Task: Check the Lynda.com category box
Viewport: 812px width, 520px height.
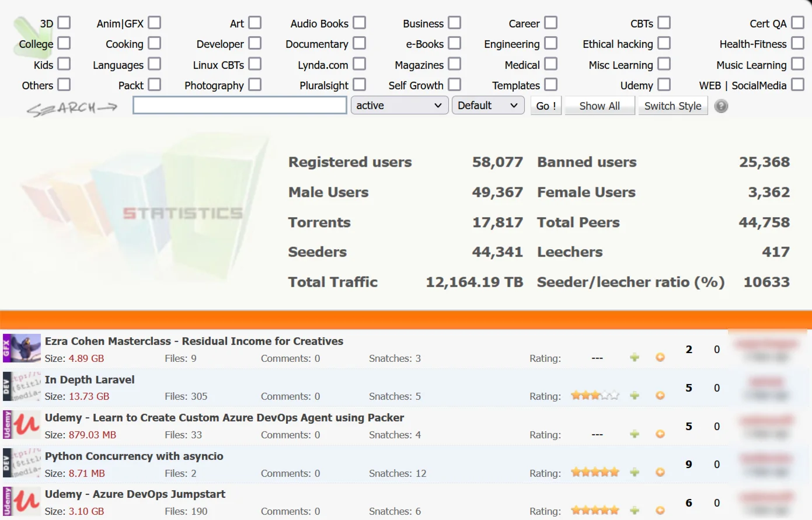Action: pos(360,64)
